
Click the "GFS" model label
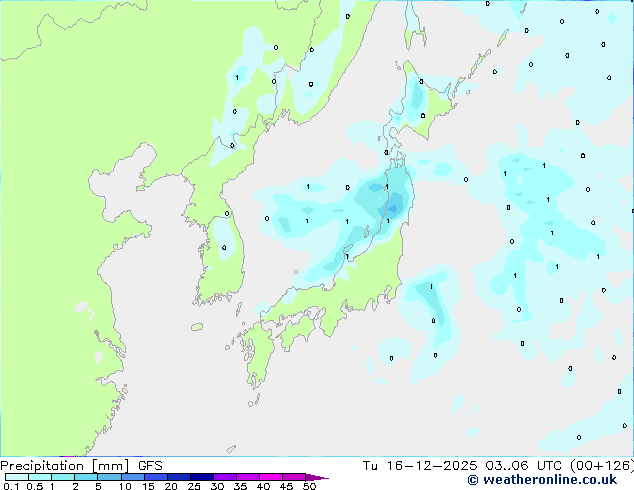coord(150,466)
